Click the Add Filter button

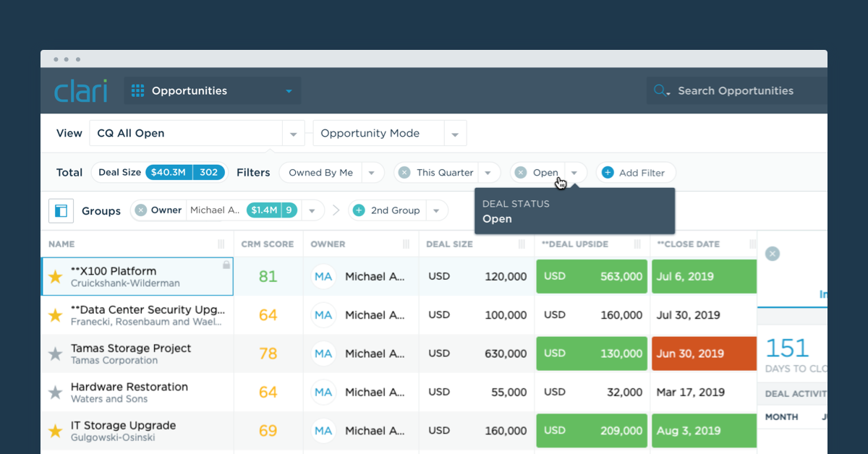635,172
